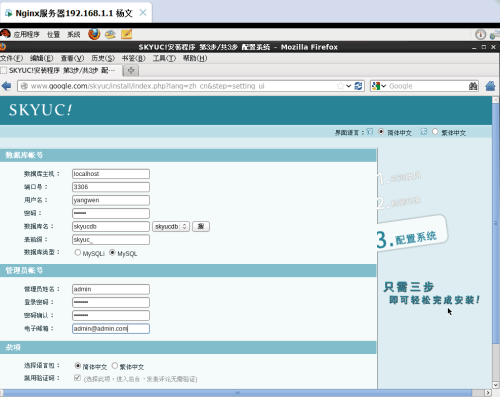
Task: Click the 电子邮箱 field with admin@admin.com
Action: (x=111, y=329)
